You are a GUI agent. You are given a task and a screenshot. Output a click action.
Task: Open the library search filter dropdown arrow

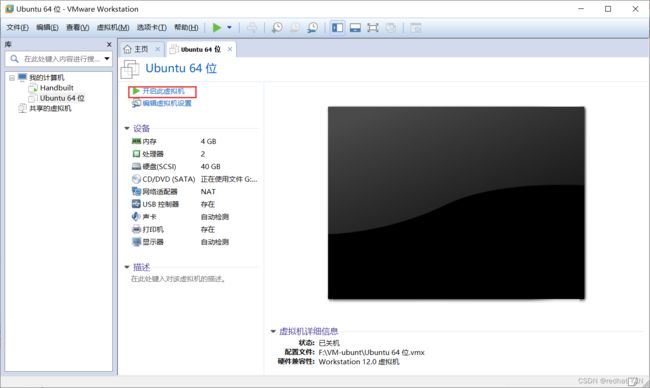[107, 59]
